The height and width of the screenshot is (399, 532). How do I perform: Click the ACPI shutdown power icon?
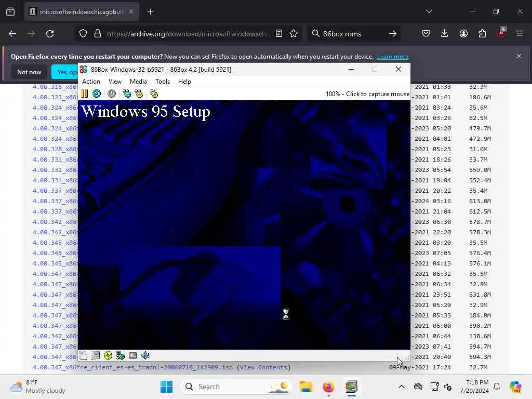(112, 94)
